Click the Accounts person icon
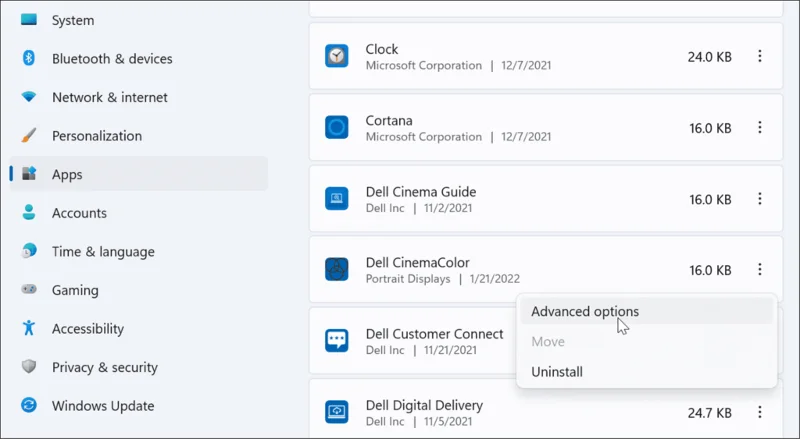Screen dimensions: 800x439 click(29, 212)
